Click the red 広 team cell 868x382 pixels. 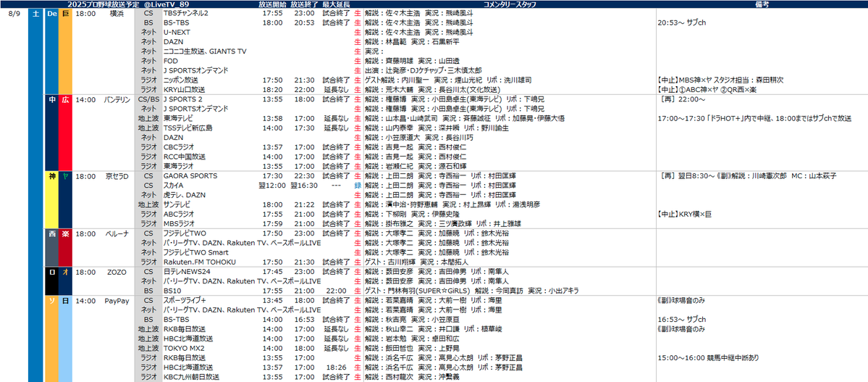pos(65,99)
